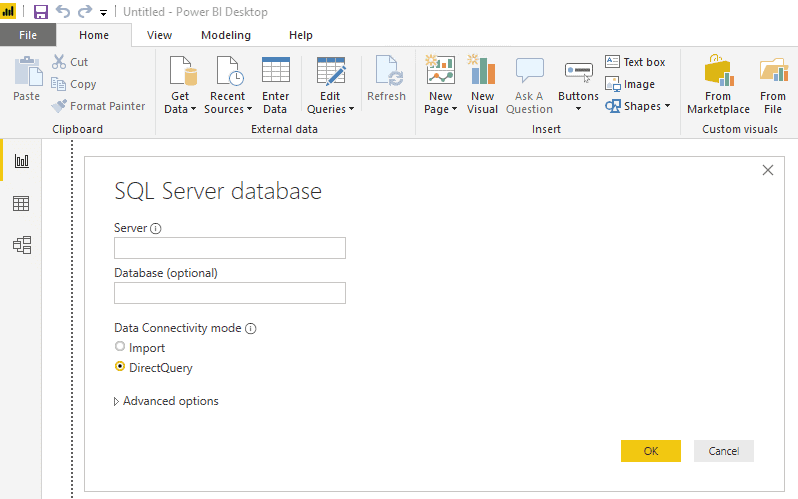Click the Get Data icon
Screen dimensions: 798x499
(182, 71)
